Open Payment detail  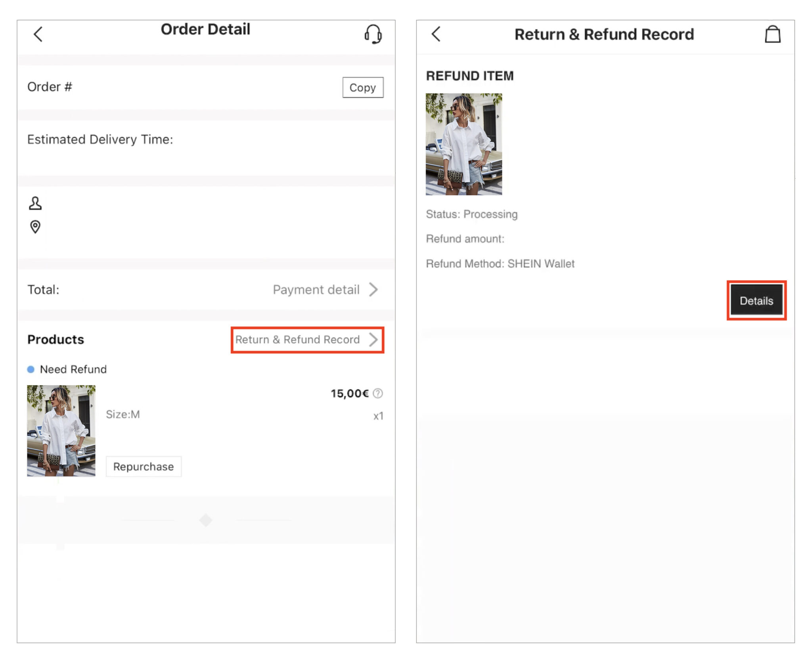316,290
